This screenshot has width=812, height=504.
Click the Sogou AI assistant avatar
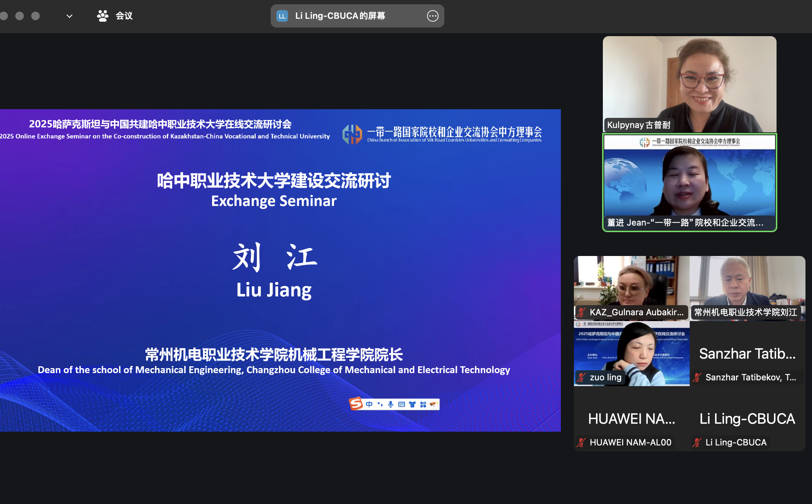point(433,404)
